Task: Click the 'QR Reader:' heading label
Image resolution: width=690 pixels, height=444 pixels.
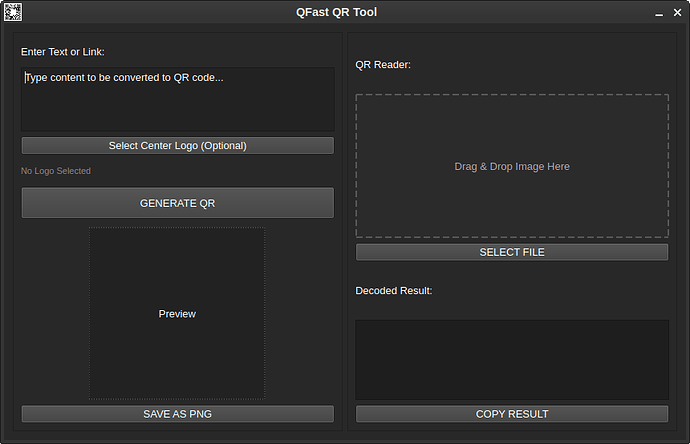Action: [383, 65]
